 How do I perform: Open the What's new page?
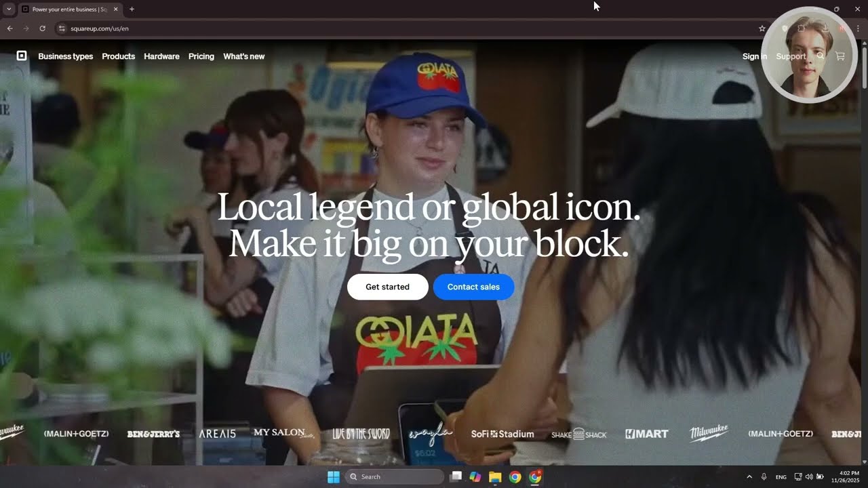(244, 56)
